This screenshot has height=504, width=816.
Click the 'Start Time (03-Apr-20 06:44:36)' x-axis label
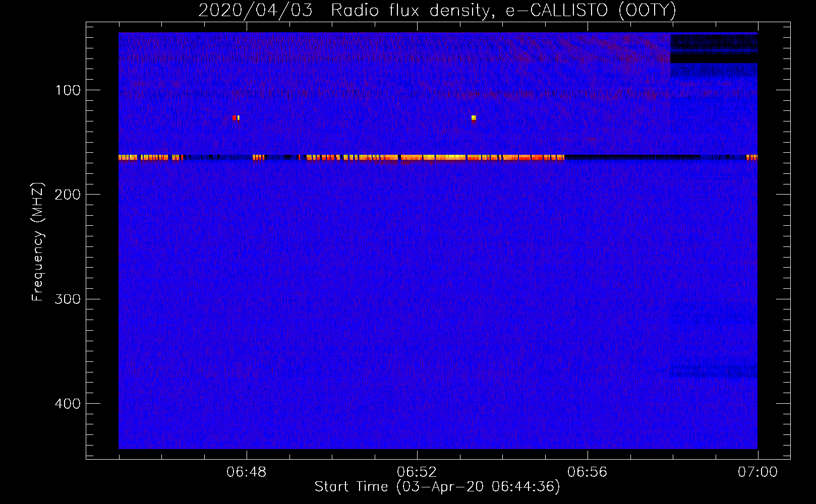(x=437, y=487)
